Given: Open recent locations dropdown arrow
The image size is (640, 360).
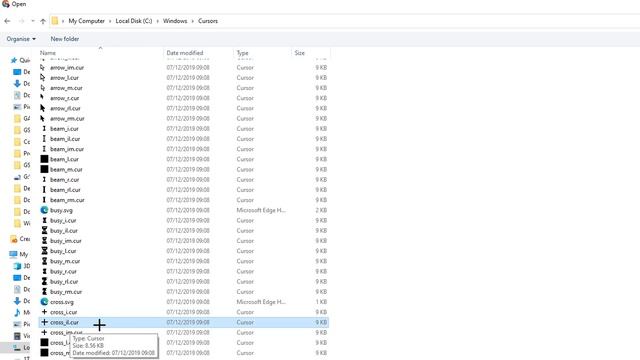Looking at the screenshot, I should [x=33, y=21].
